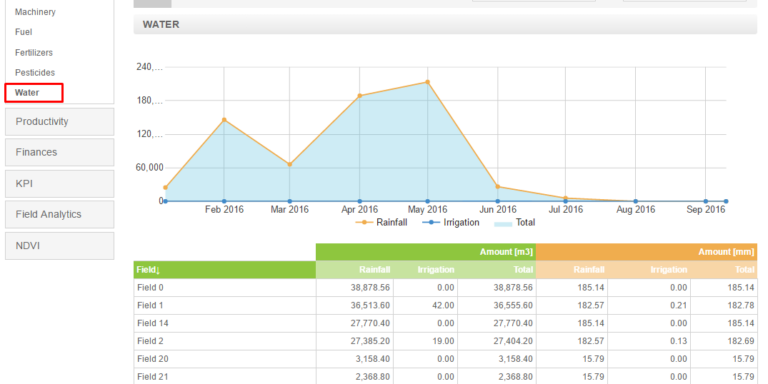
Task: Expand the KPI section
Action: tap(59, 184)
